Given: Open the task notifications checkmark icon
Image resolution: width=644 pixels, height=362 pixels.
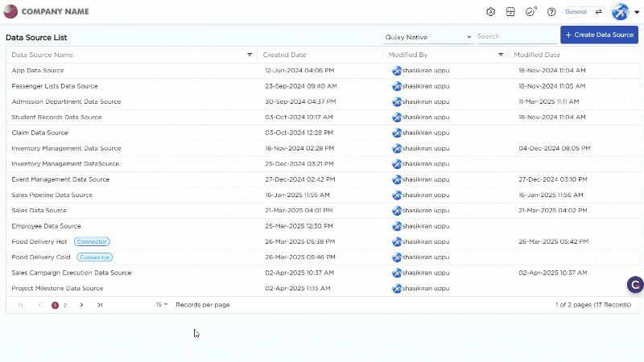Looking at the screenshot, I should pos(530,12).
